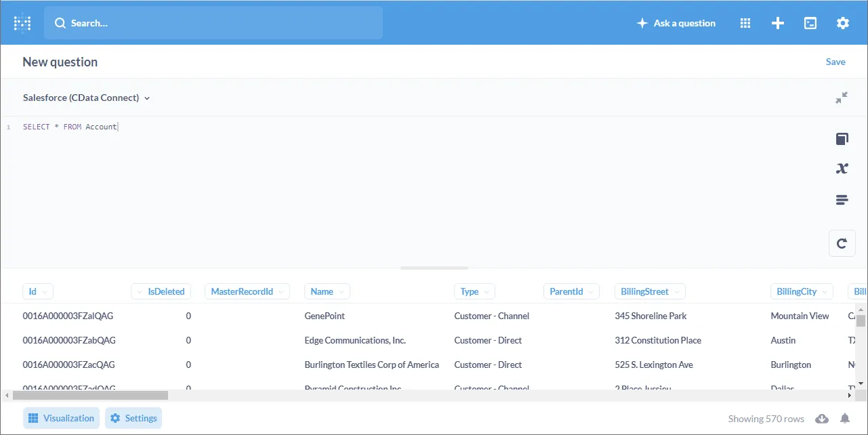
Task: Open the variables x icon
Action: click(x=842, y=169)
